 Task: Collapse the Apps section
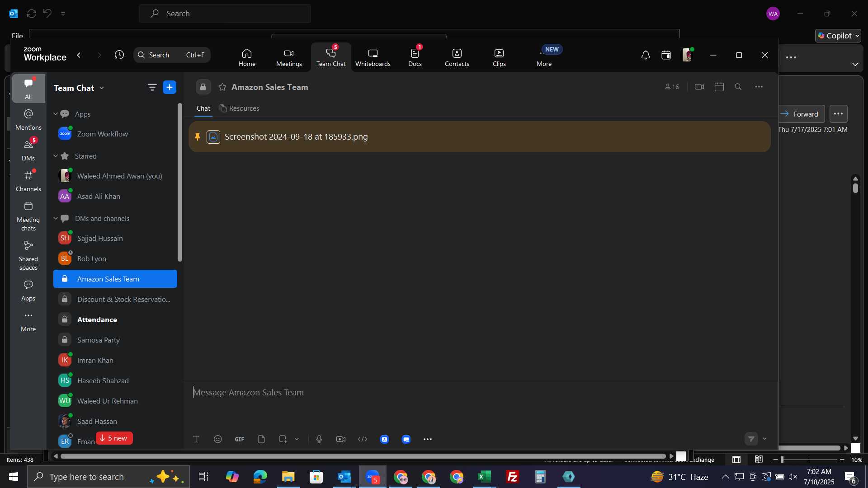pos(56,114)
